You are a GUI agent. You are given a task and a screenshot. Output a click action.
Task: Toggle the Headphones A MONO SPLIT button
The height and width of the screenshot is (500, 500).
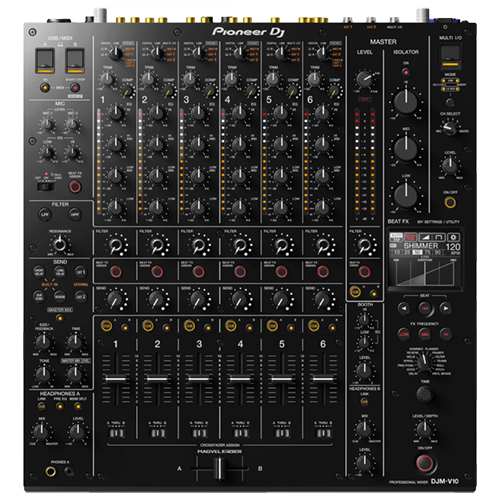tap(78, 406)
